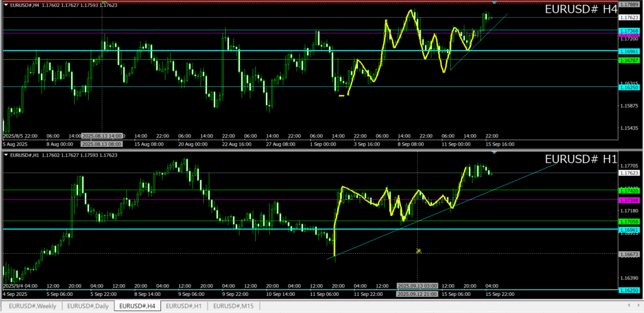Click the 4 Sep 2025 axis label
Viewport: 644px width, 313px height.
[16, 294]
